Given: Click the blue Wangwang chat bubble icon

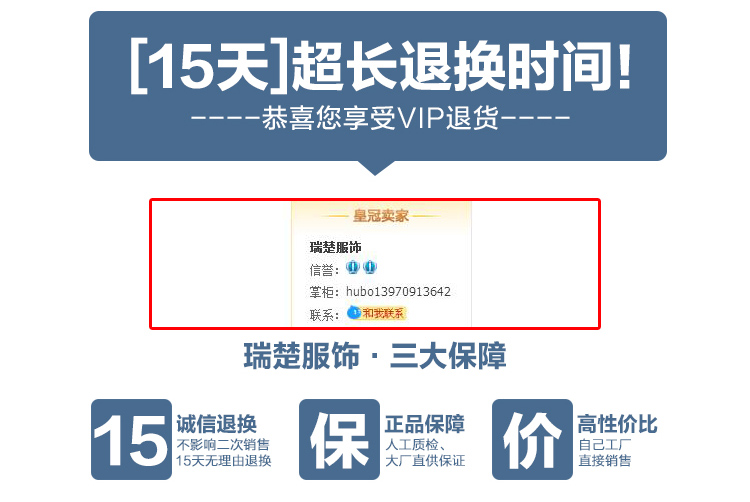Looking at the screenshot, I should (353, 313).
